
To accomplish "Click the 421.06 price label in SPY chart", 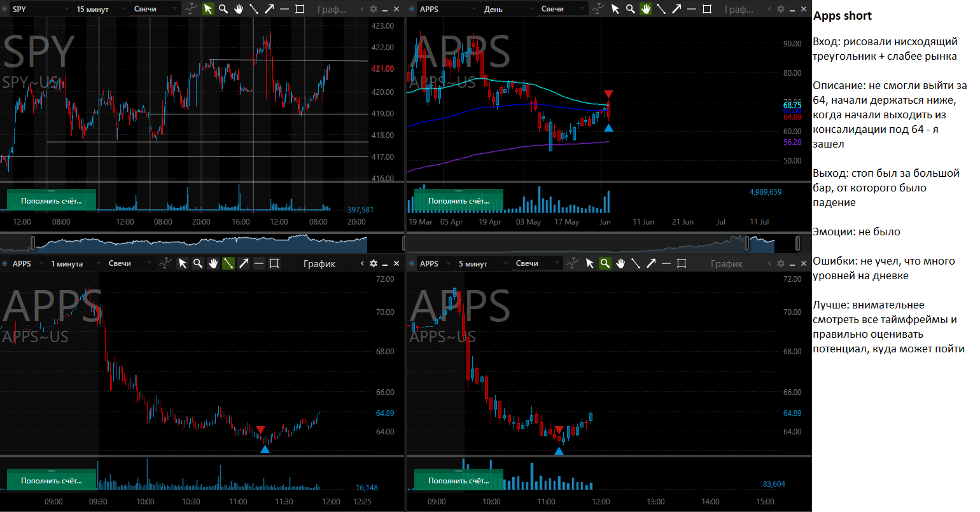I will pyautogui.click(x=382, y=68).
